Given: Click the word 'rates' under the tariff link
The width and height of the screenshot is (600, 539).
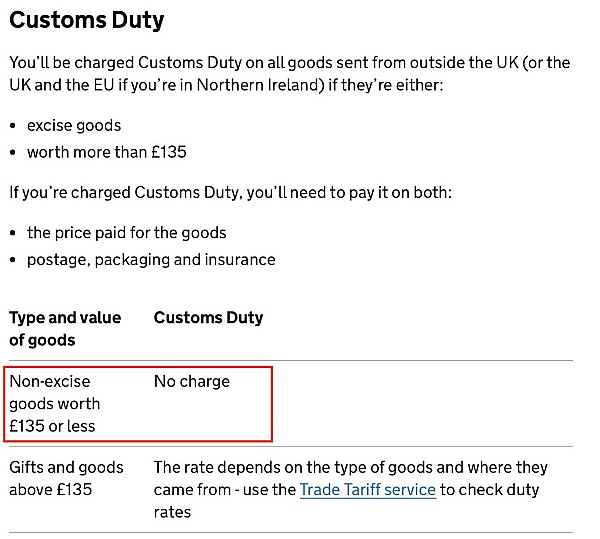Looking at the screenshot, I should tap(172, 512).
